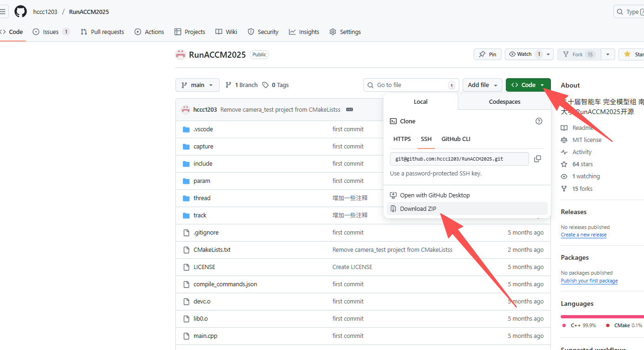Screen dimensions: 644x350
Task: Click the GitHub logo icon
Action: click(x=20, y=12)
